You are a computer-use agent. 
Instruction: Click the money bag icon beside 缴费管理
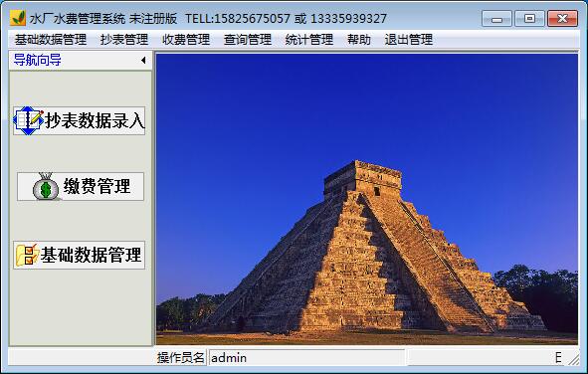click(46, 186)
